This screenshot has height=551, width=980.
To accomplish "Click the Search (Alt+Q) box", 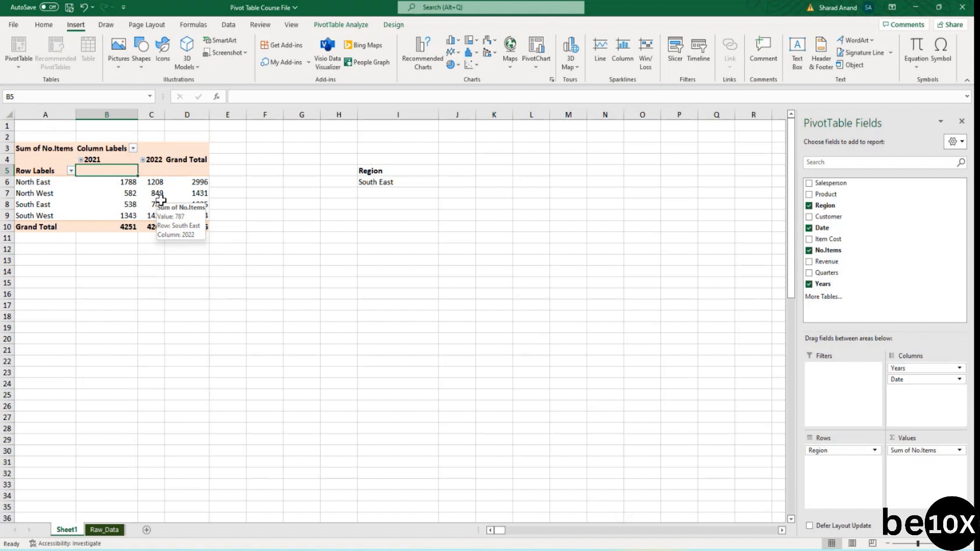I will click(491, 7).
